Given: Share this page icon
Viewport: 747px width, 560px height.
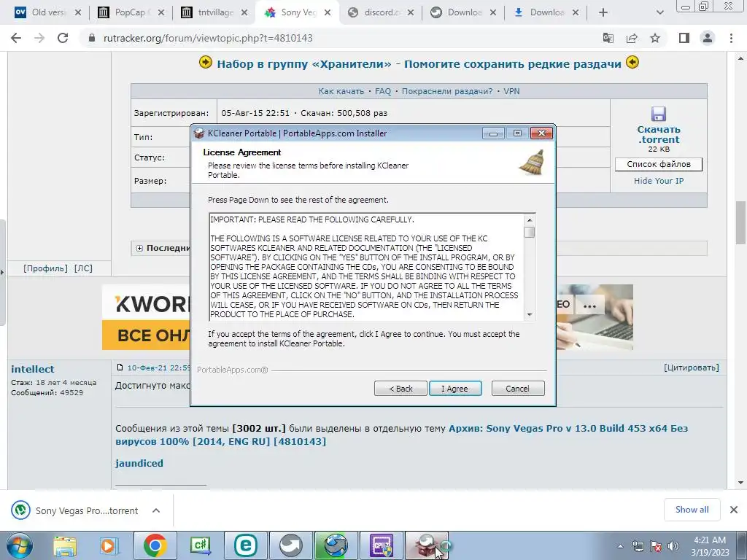Looking at the screenshot, I should [632, 38].
